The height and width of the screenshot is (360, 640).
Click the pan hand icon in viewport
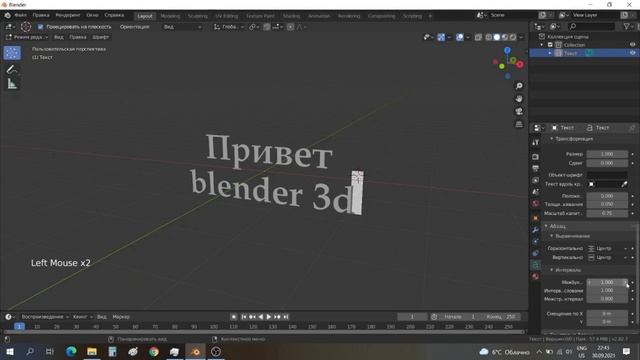(519, 99)
